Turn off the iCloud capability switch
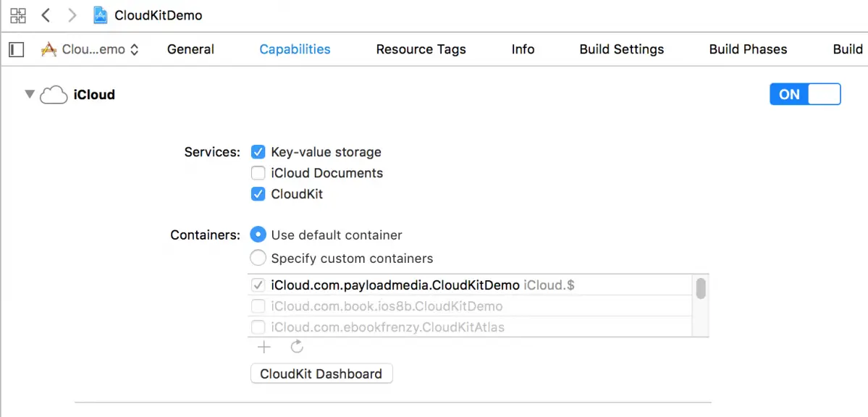The width and height of the screenshot is (868, 417). click(804, 94)
